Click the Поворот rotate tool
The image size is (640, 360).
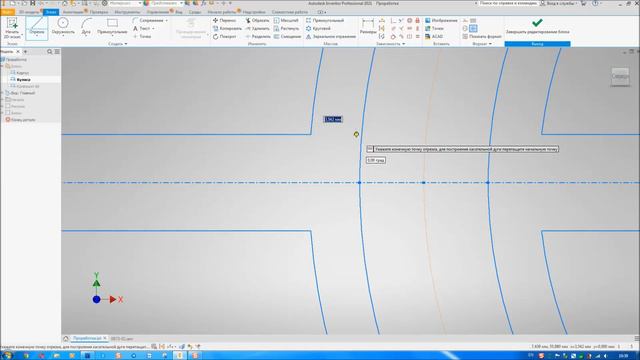coord(224,36)
